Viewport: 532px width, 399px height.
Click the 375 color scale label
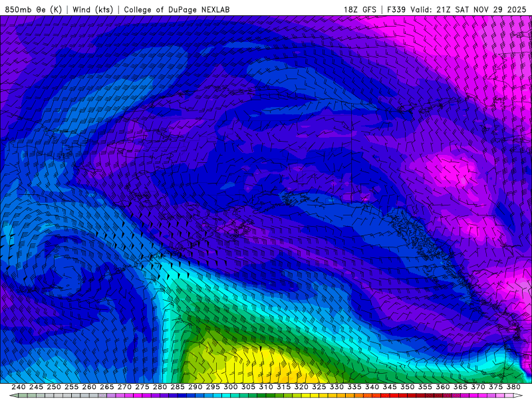click(495, 387)
